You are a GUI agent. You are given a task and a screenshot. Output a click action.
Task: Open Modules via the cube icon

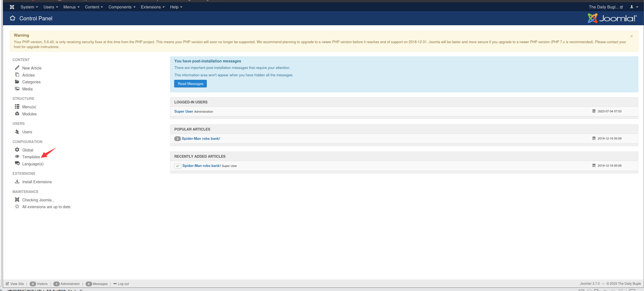click(17, 114)
